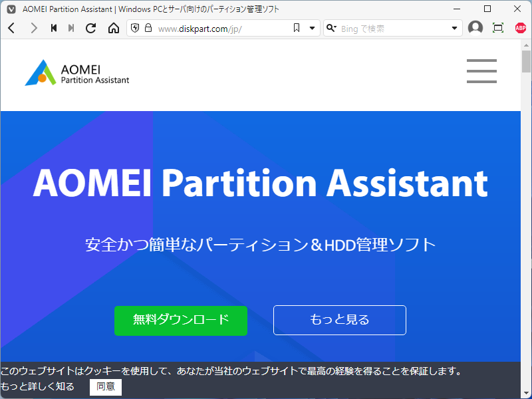The image size is (532, 399).
Task: Open the address bar dropdown arrow
Action: coord(312,28)
